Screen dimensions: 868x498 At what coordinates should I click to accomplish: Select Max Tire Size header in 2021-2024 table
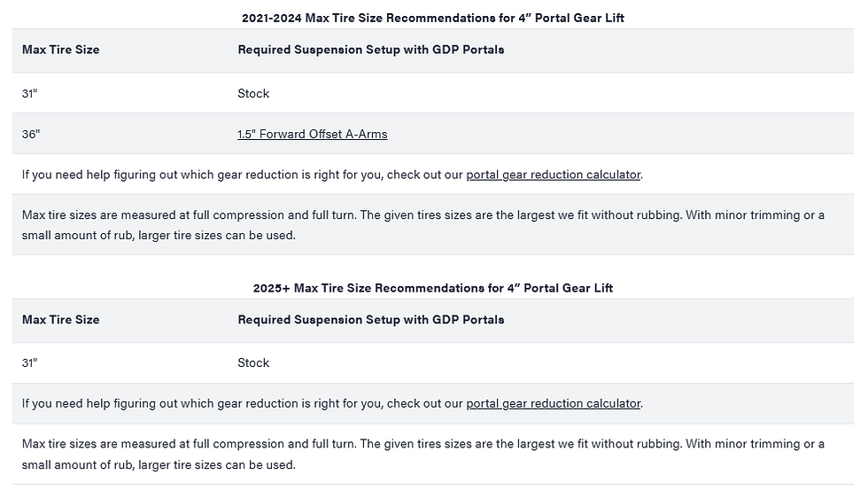60,50
